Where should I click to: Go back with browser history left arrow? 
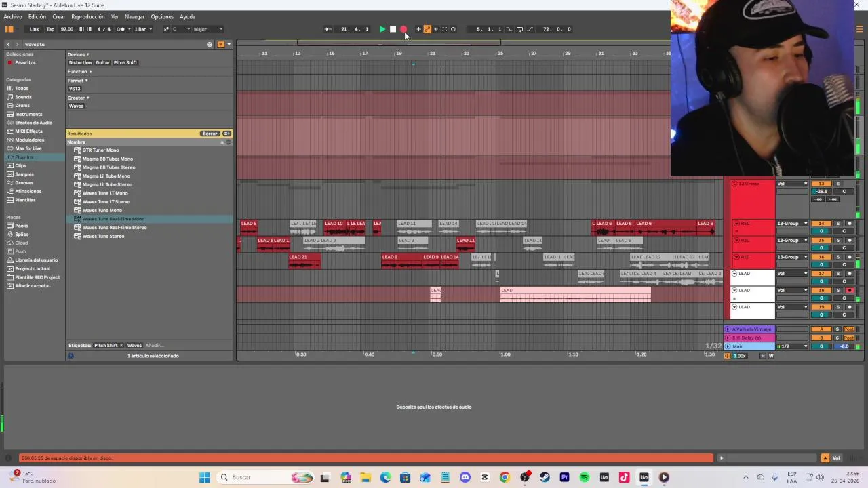tap(9, 44)
